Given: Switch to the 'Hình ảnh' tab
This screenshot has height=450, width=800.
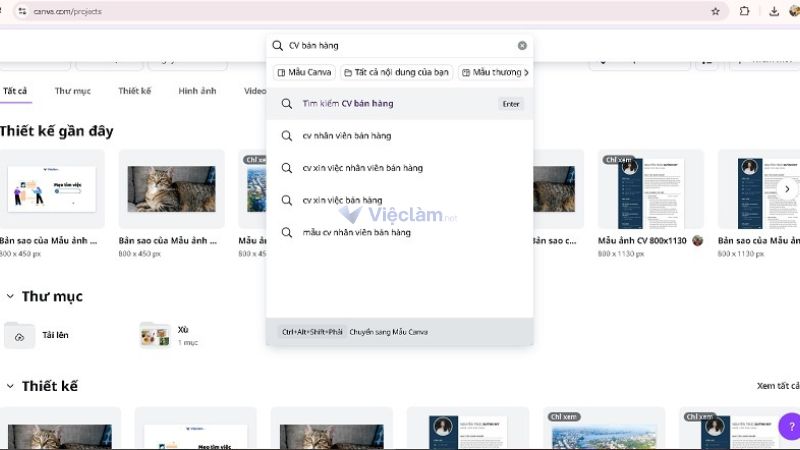Looking at the screenshot, I should (197, 91).
